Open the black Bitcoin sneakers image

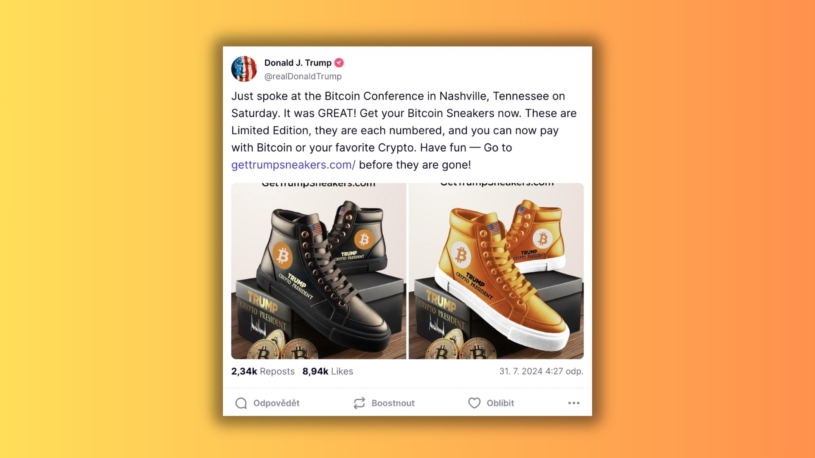coord(319,271)
